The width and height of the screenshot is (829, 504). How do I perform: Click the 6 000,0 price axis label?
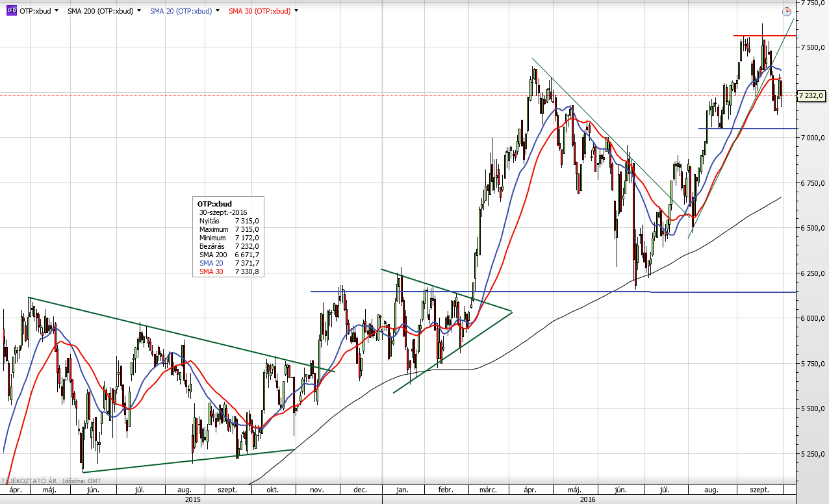[813, 318]
